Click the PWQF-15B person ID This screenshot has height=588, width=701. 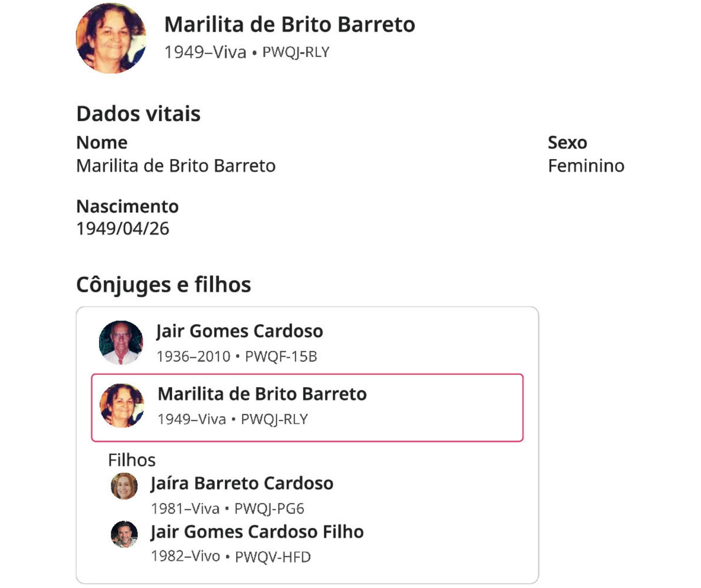pos(281,356)
